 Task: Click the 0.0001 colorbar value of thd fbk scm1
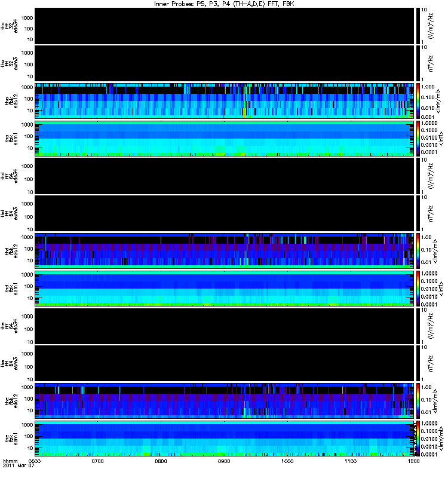tap(428, 304)
